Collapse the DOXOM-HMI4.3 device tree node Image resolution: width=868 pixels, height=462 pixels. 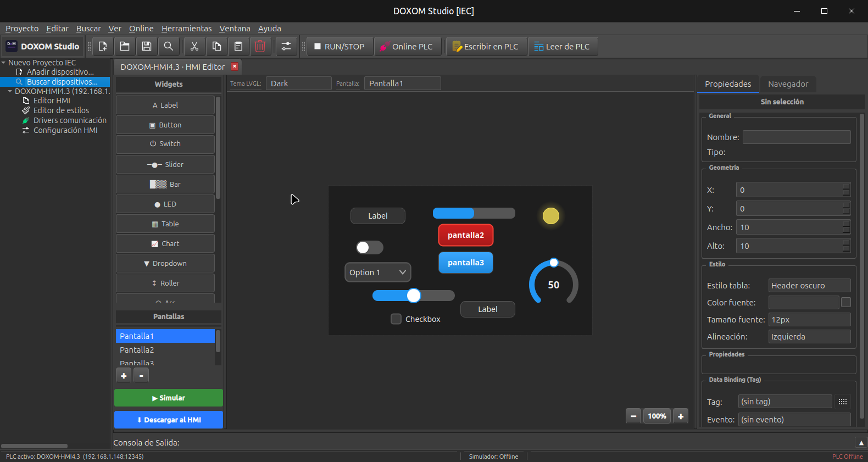pyautogui.click(x=10, y=91)
